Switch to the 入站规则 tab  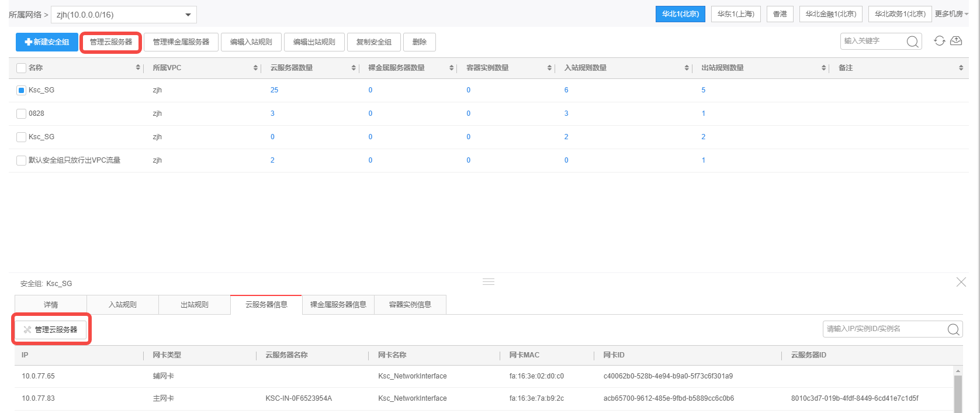[x=123, y=305]
